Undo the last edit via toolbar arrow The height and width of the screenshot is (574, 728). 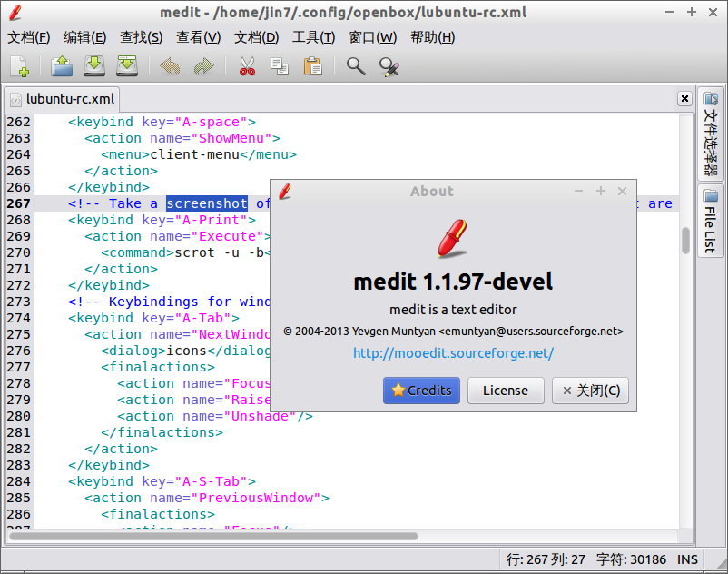click(170, 66)
